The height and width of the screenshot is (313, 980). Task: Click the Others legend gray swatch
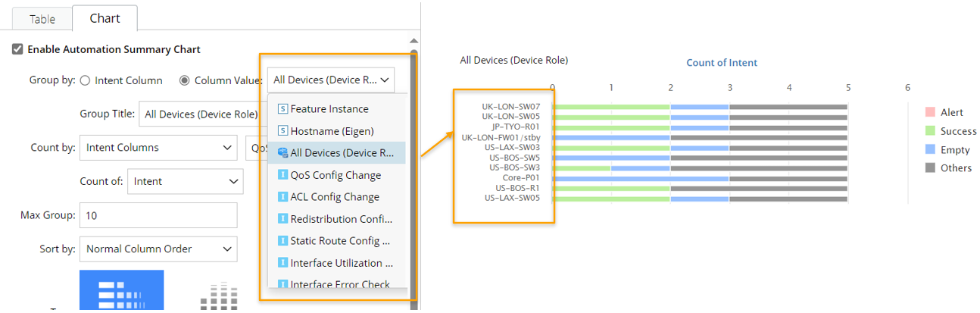930,168
